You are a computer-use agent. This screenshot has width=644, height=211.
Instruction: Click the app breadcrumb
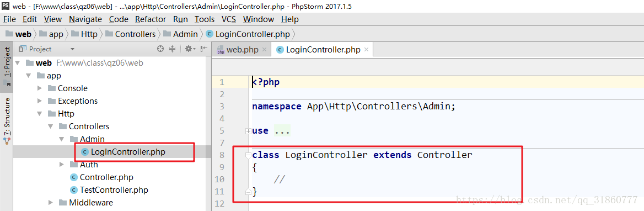click(52, 34)
